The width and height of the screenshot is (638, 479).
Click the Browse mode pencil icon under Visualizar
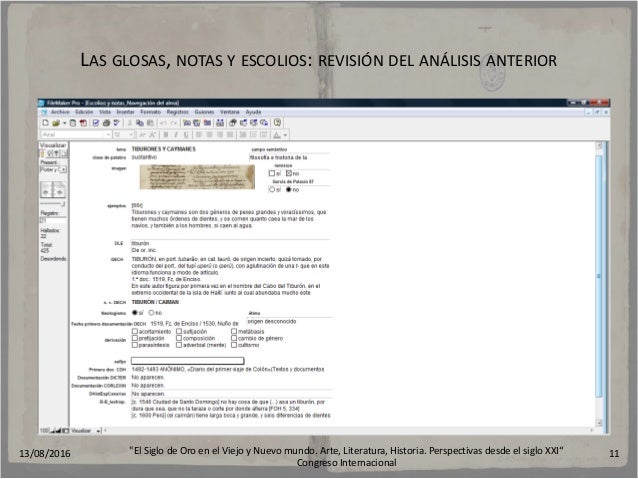(x=42, y=153)
